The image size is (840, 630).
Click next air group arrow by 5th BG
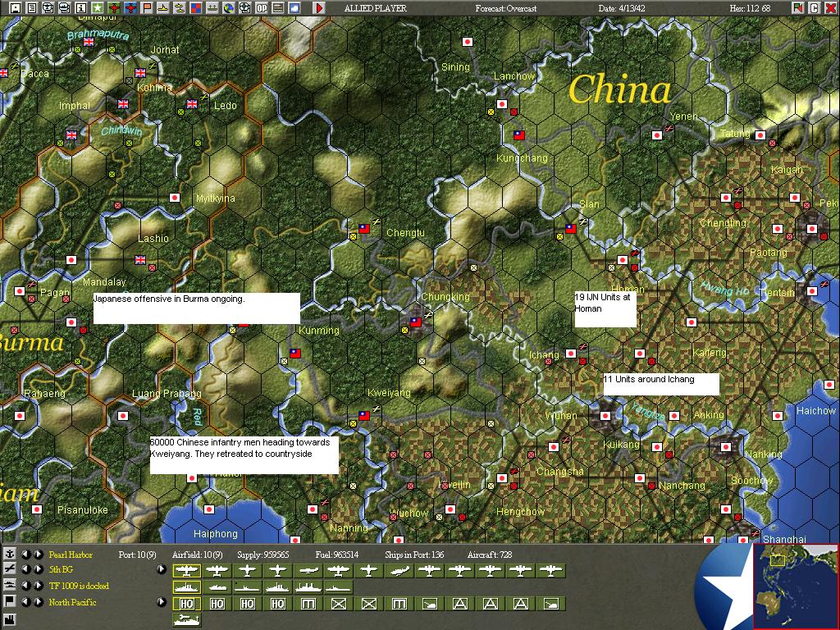[39, 569]
